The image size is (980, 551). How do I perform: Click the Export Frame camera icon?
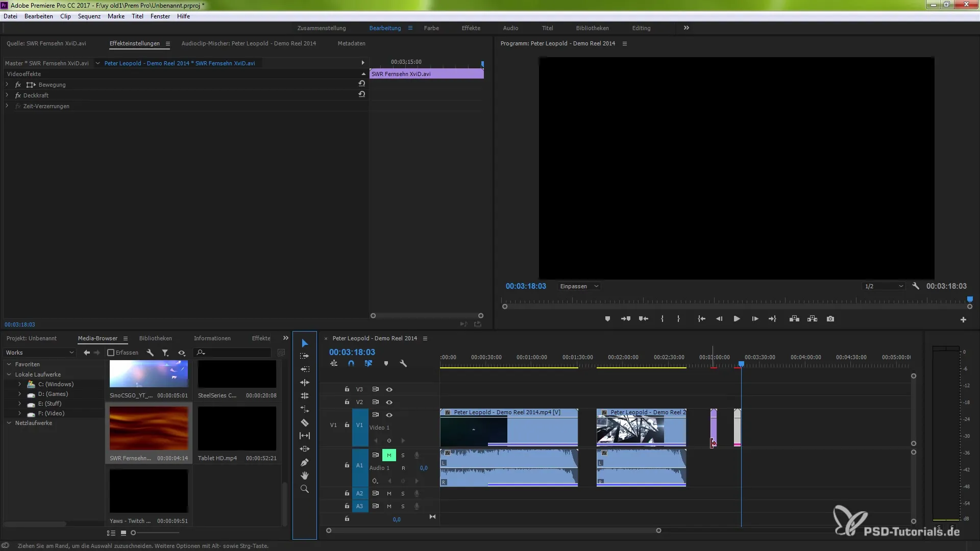point(830,319)
